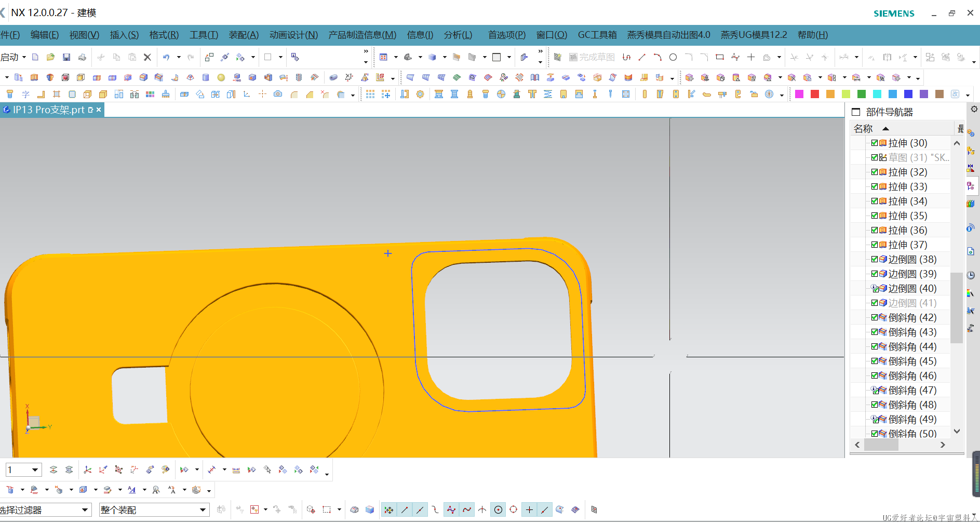
Task: Select the 边倒圆 (40) feature
Action: [912, 288]
